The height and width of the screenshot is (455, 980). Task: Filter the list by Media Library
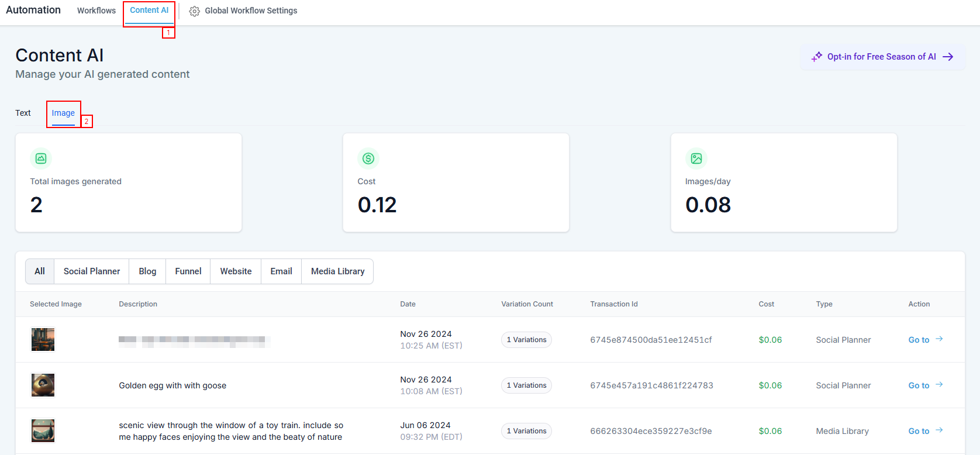tap(337, 271)
